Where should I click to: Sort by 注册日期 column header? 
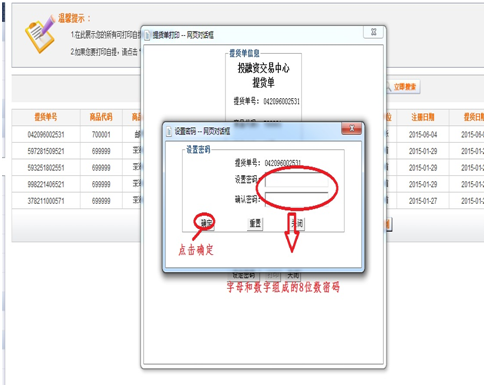[x=423, y=117]
